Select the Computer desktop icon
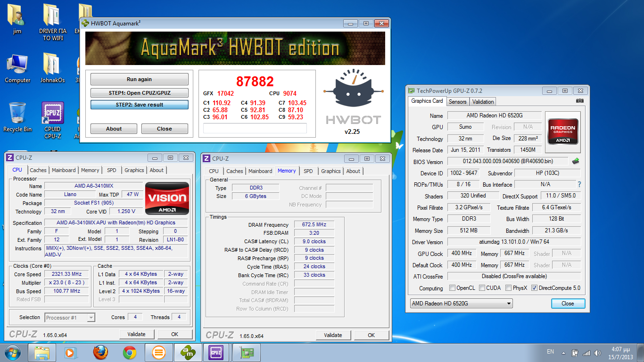This screenshot has height=362, width=644. [x=17, y=69]
